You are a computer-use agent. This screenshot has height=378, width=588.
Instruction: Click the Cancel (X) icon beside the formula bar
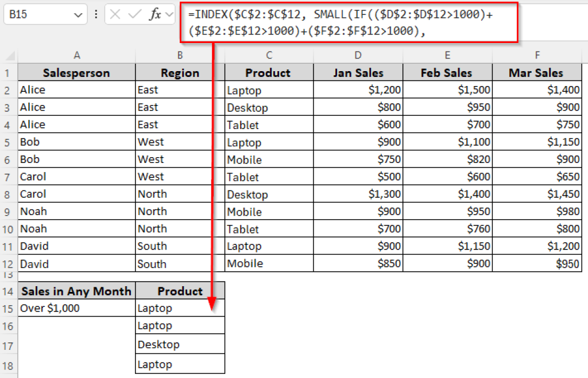coord(115,13)
